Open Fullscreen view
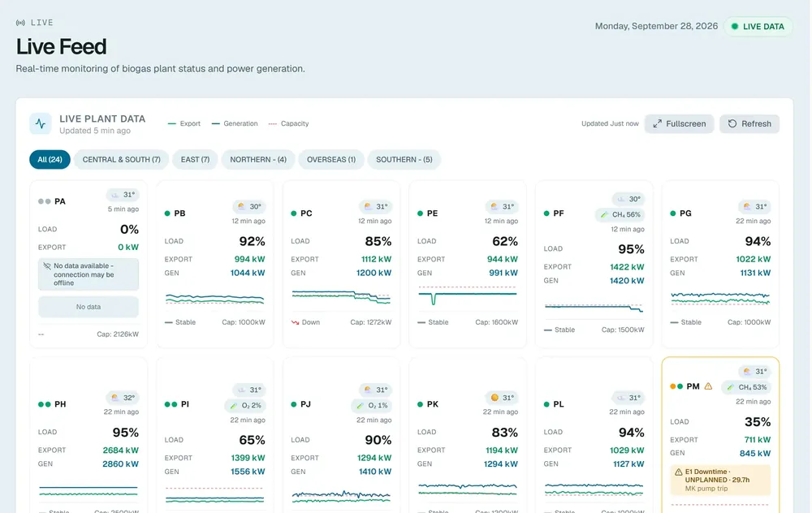The image size is (812, 513). [680, 123]
